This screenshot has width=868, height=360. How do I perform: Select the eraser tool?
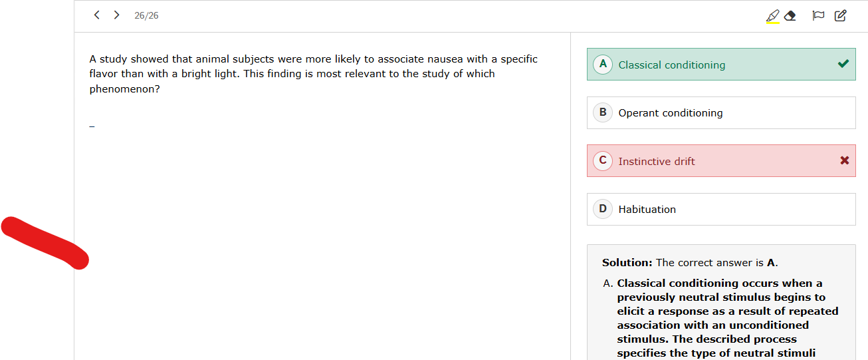pos(790,16)
